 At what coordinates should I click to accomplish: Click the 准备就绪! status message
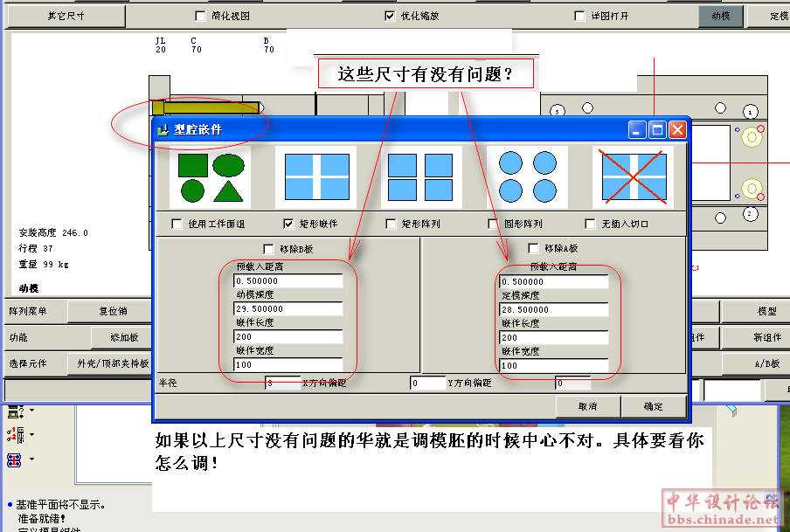tap(41, 518)
